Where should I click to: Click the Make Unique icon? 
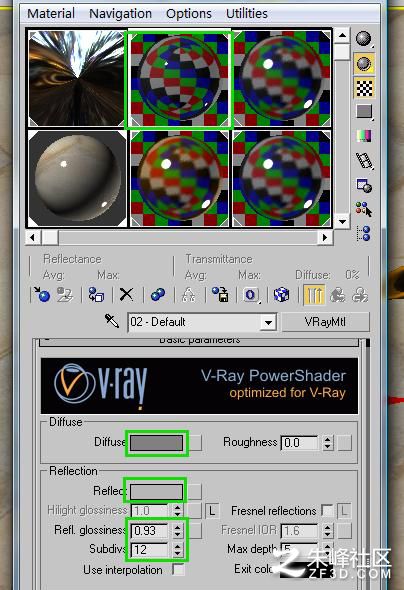188,295
